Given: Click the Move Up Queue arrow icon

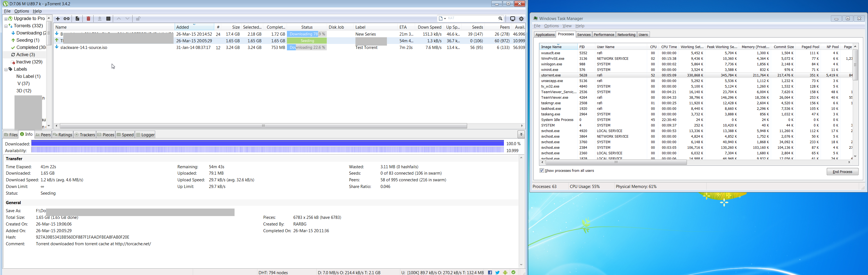Looking at the screenshot, I should point(119,19).
